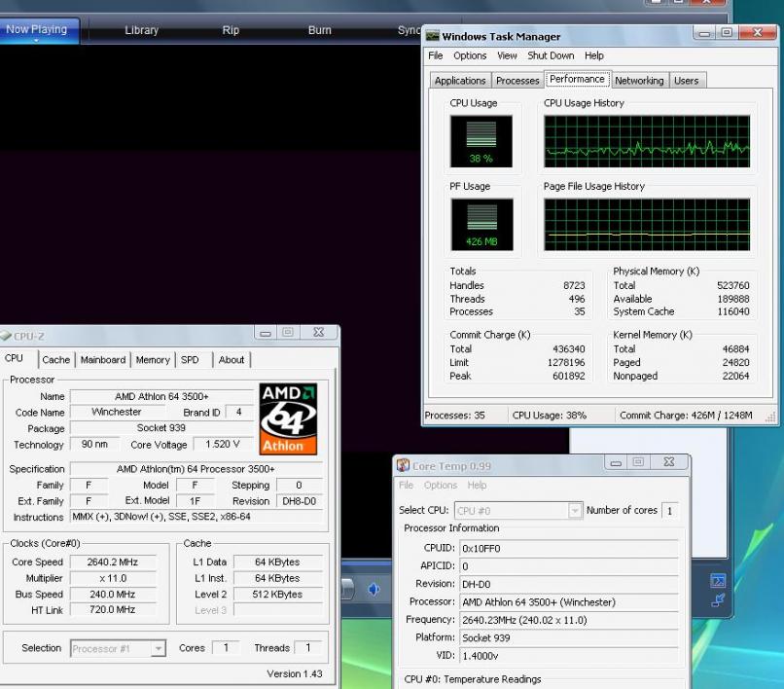Click Physical Memory Total value 523760
This screenshot has width=784, height=689.
(733, 285)
